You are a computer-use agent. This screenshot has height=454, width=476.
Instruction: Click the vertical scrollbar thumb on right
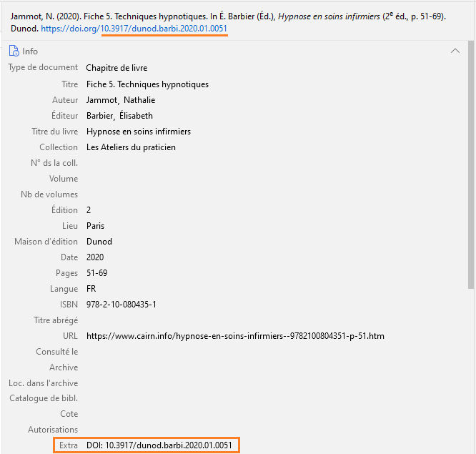[x=471, y=164]
